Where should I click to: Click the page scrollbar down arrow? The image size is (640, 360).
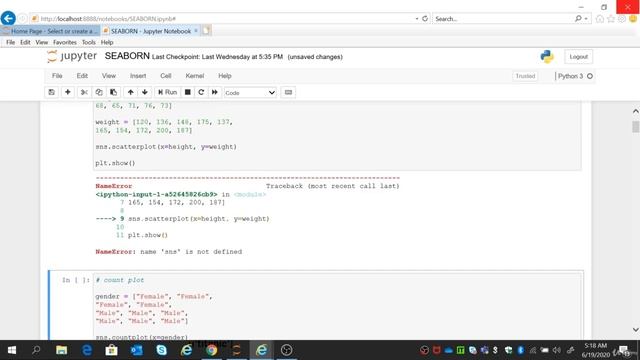pyautogui.click(x=636, y=330)
